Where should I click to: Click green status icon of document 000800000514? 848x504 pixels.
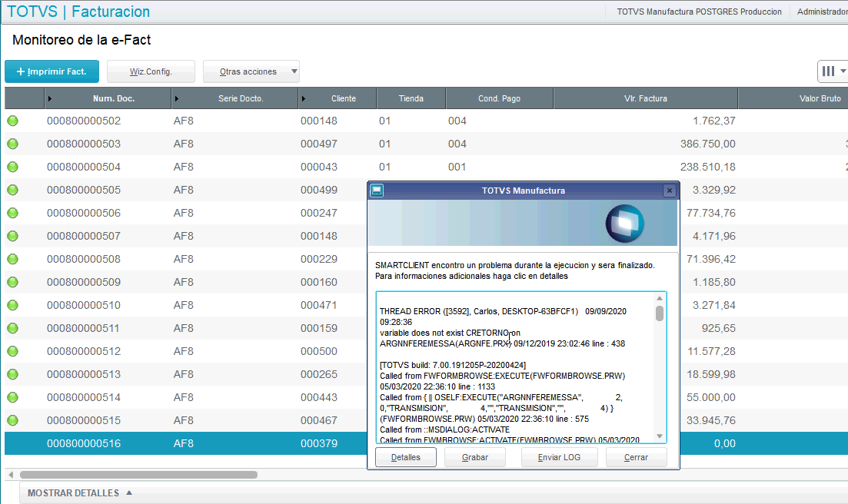pos(12,397)
